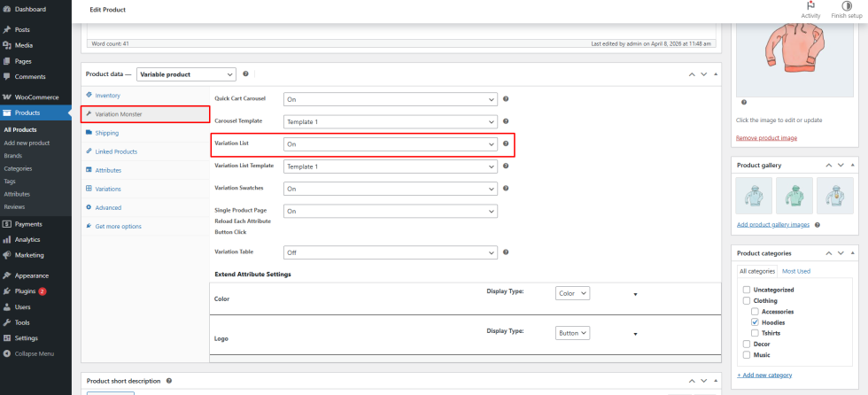Viewport: 868px width, 395px height.
Task: Open the WooCommerce sidebar icon
Action: tap(7, 97)
